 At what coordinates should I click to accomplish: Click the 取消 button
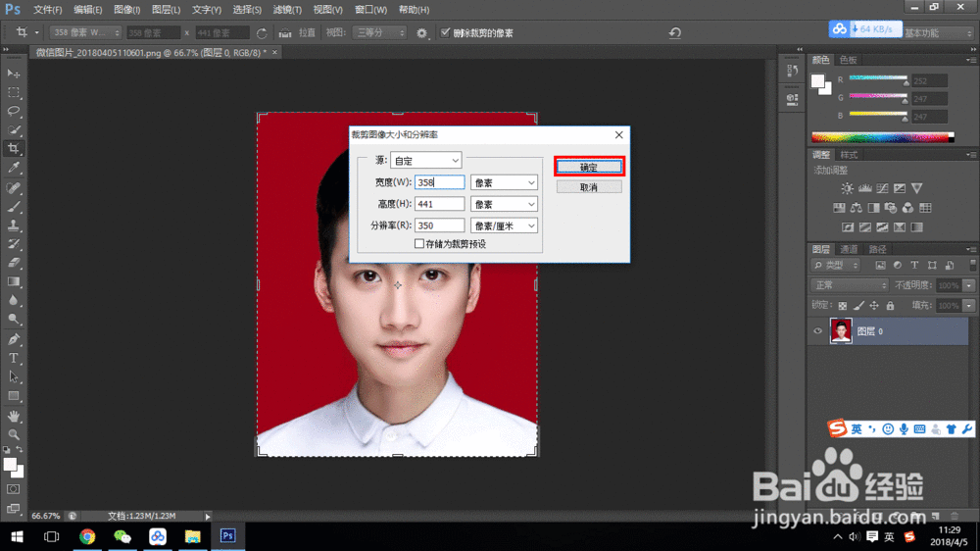click(588, 187)
